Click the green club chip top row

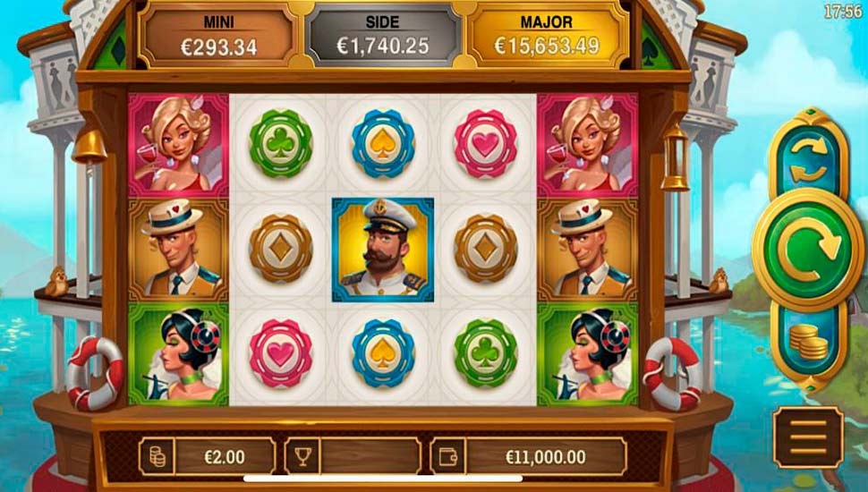[x=281, y=144]
